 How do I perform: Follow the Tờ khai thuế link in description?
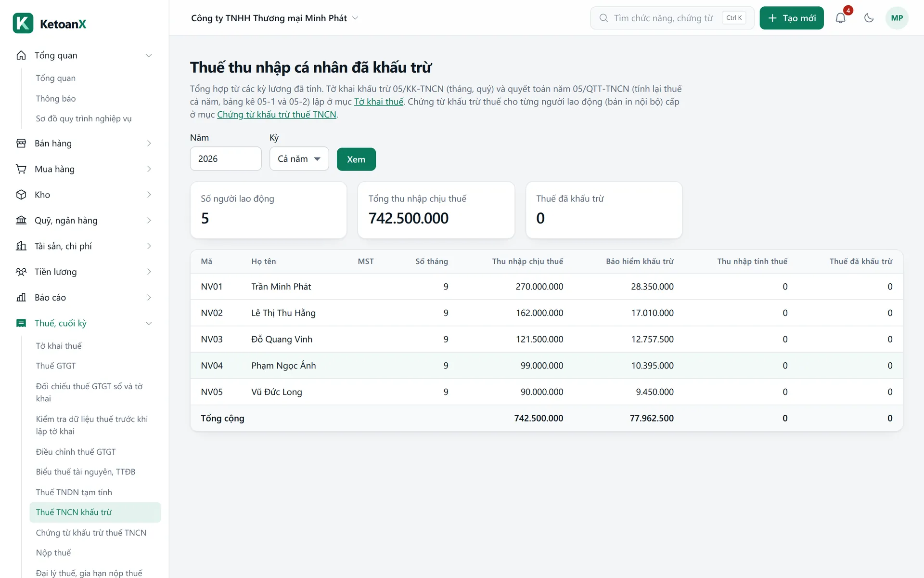[379, 102]
